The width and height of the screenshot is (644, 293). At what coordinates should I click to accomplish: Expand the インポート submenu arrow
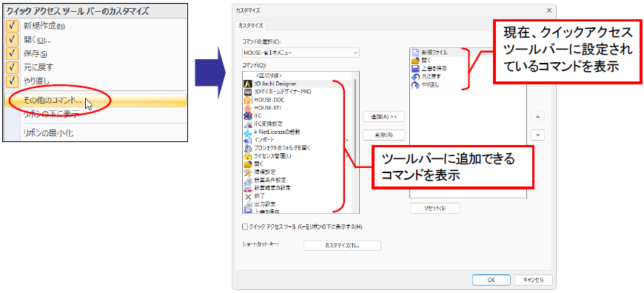coord(347,141)
